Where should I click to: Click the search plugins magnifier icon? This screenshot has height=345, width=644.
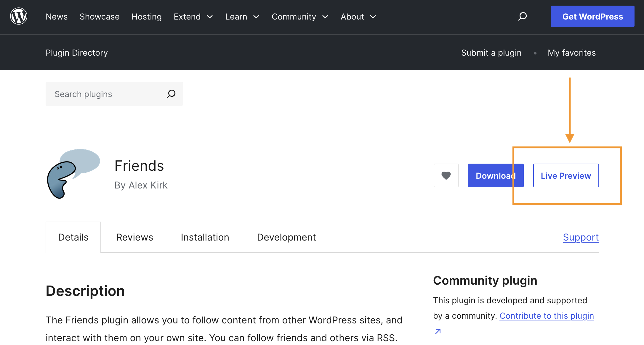[171, 94]
